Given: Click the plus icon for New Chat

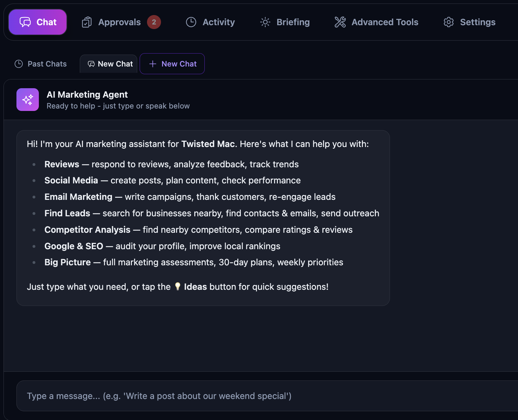Looking at the screenshot, I should 153,64.
